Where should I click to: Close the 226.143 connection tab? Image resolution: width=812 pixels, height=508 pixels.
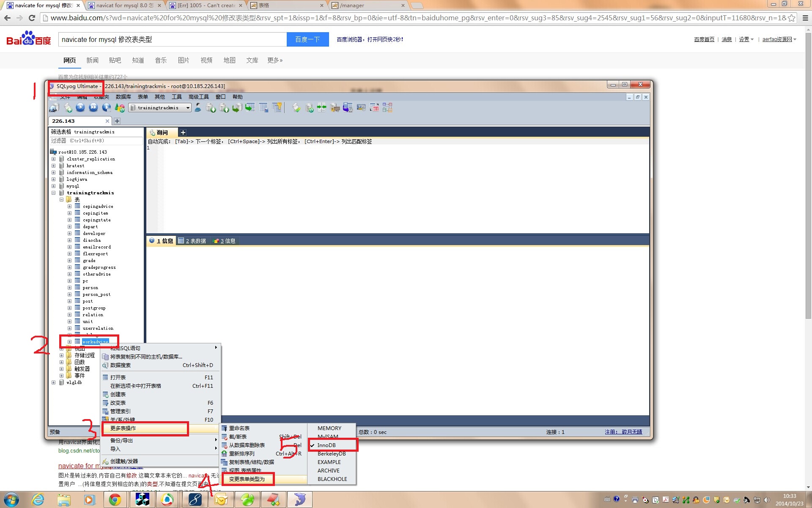click(x=107, y=121)
